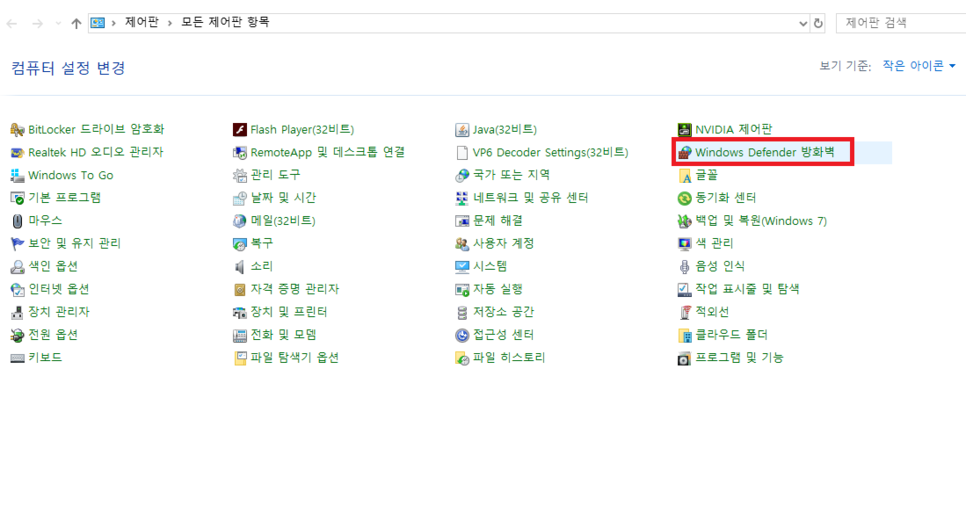
Task: Click the 시스템 monitor icon
Action: pyautogui.click(x=462, y=266)
